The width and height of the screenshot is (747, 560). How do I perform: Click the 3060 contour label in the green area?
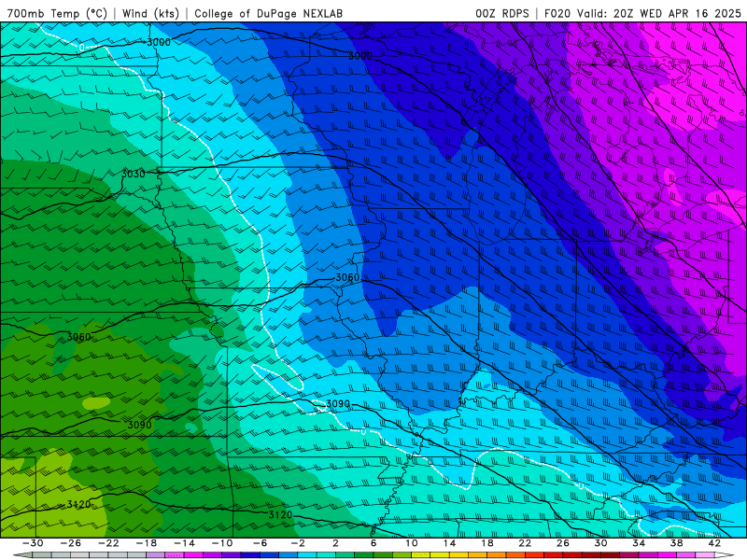78,337
